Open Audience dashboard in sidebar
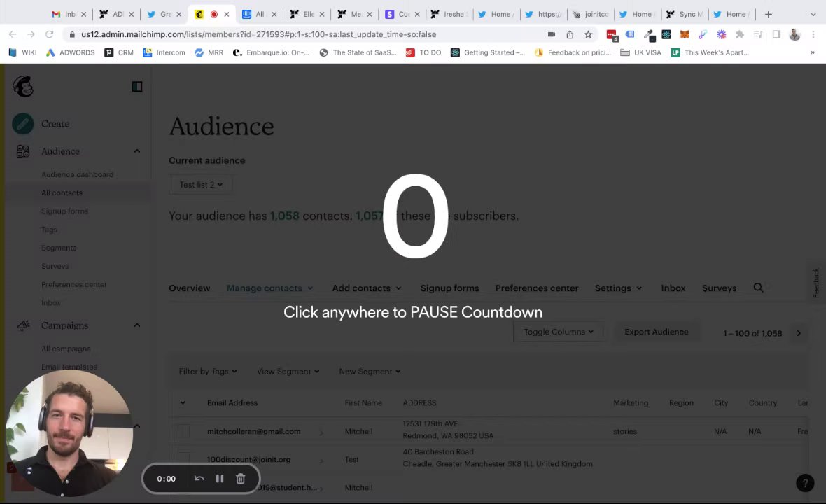 [78, 174]
